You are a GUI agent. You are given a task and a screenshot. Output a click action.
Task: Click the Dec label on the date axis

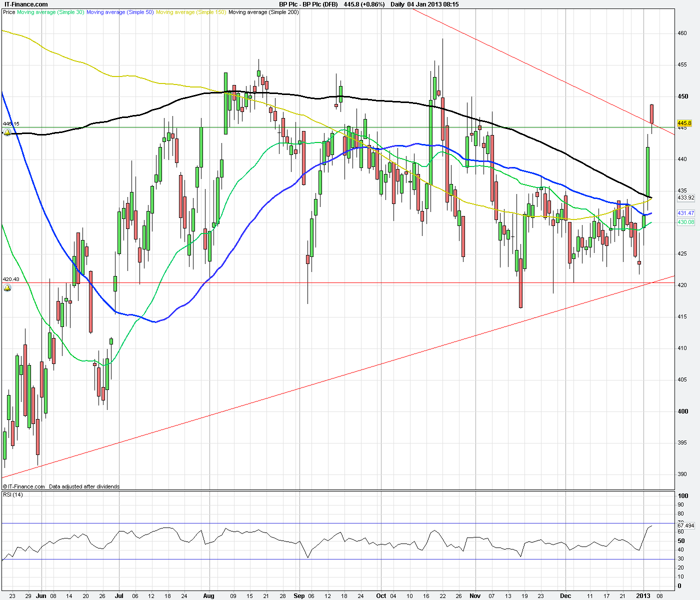pos(565,596)
